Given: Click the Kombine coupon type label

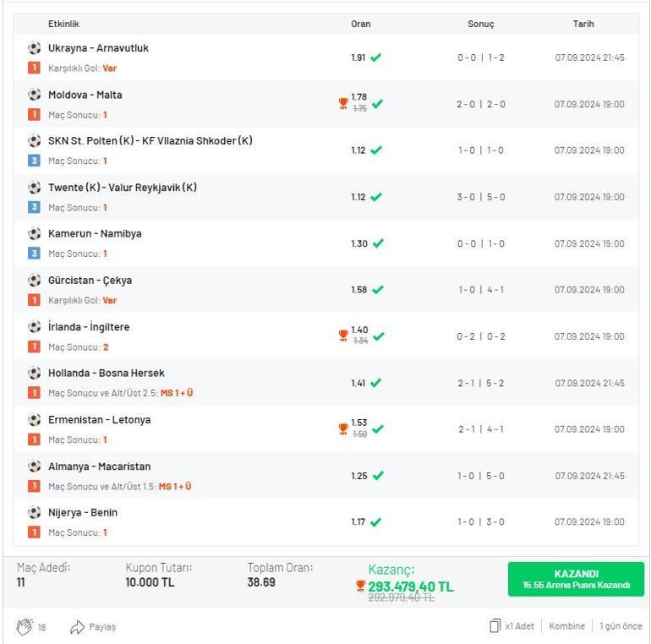Looking at the screenshot, I should [x=566, y=626].
